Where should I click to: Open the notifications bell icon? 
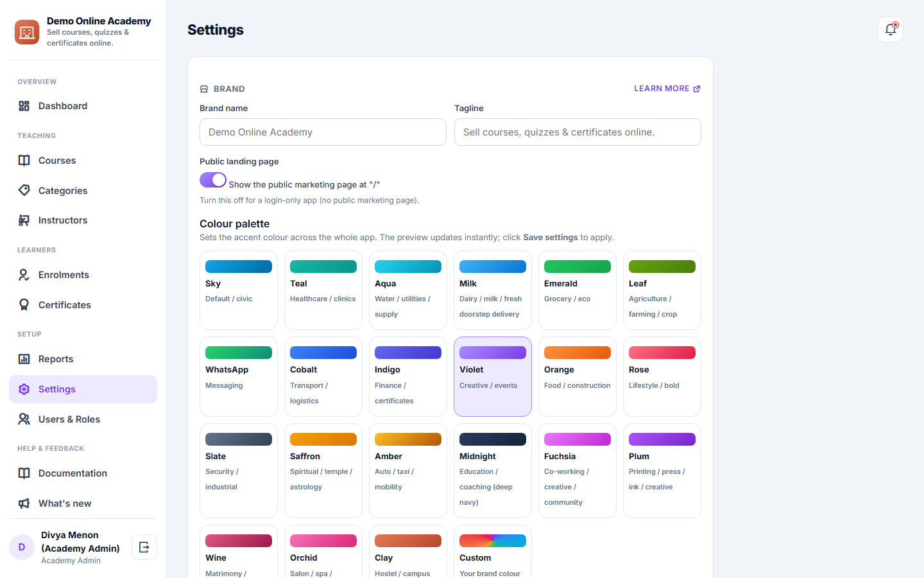[x=891, y=30]
